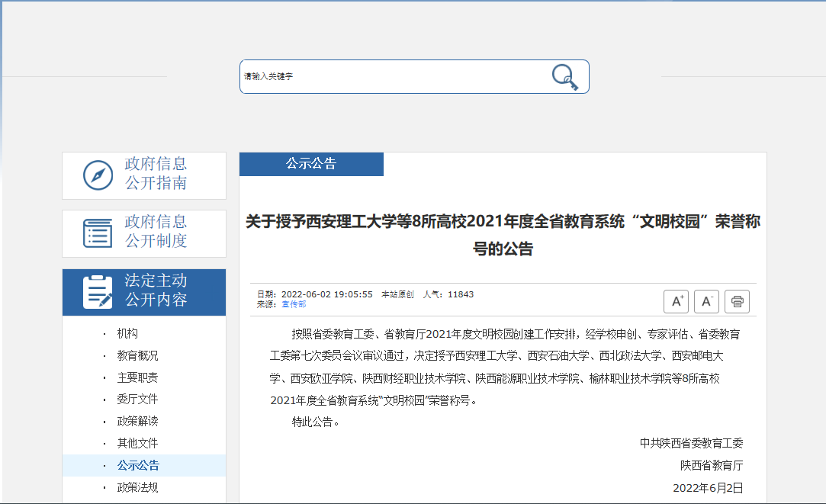Image resolution: width=826 pixels, height=504 pixels.
Task: Open 政策法规 in the sidebar
Action: 137,487
